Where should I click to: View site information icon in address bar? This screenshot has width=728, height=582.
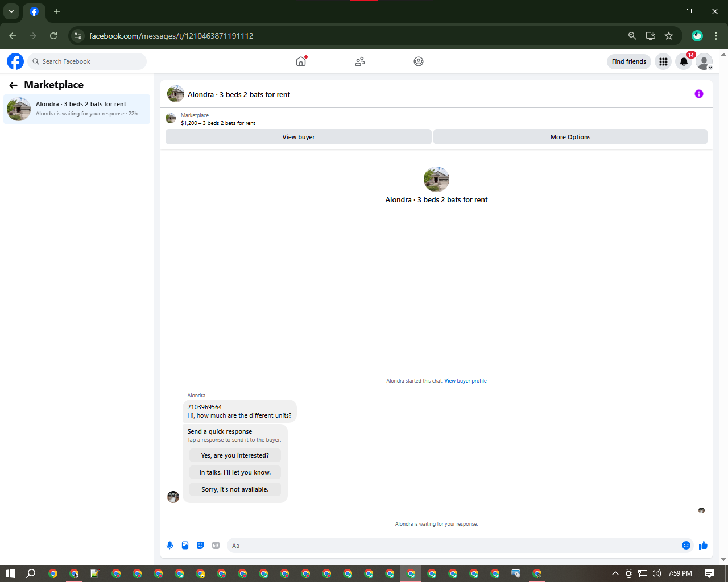point(78,36)
